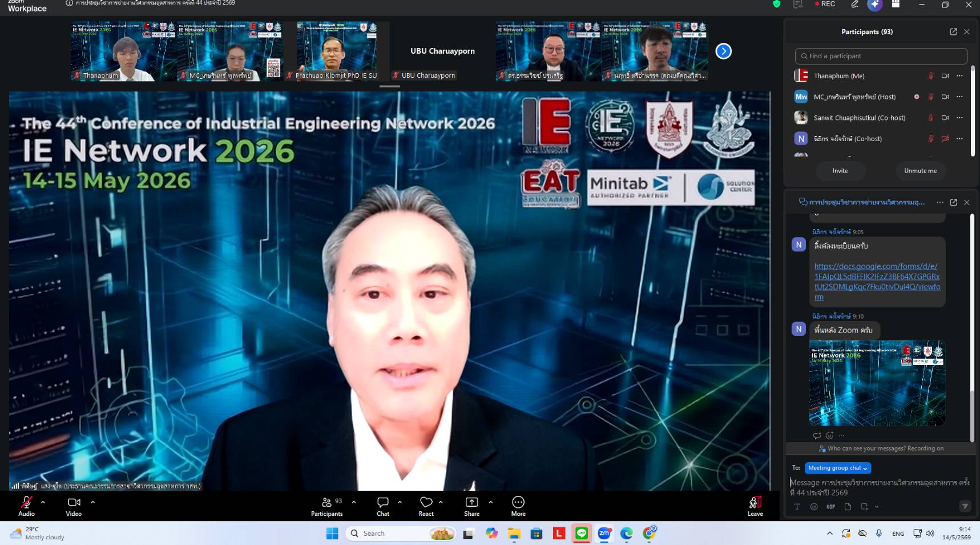
Task: Click in Find a participant search box
Action: [x=881, y=56]
